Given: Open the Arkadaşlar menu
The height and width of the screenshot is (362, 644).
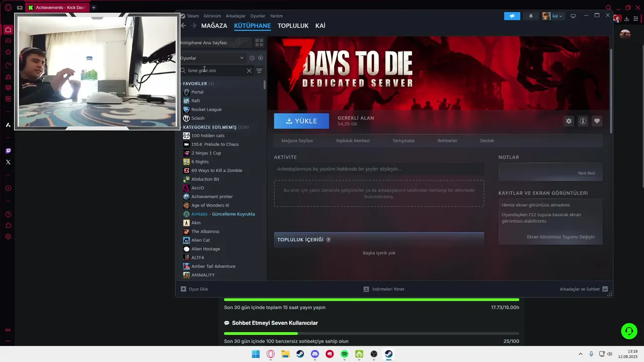Looking at the screenshot, I should click(235, 16).
